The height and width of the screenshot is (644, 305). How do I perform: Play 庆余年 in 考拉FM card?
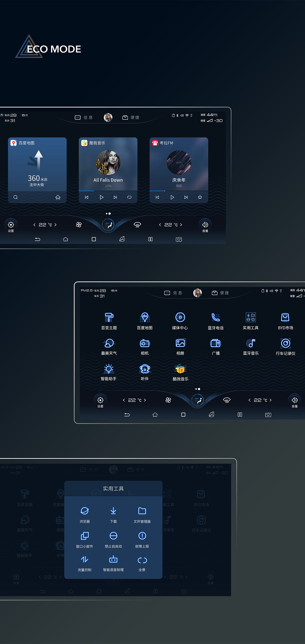coord(172,197)
